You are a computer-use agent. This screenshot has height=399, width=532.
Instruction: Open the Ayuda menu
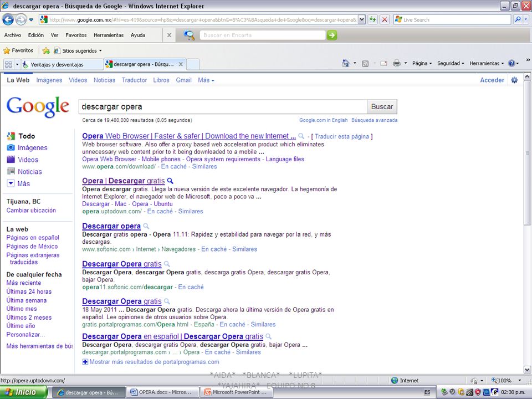138,35
